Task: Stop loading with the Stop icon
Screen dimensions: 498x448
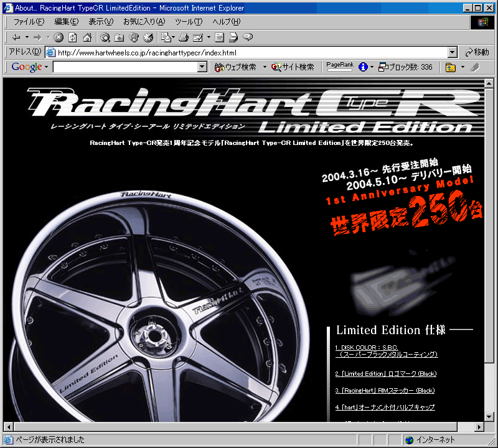Action: [59, 37]
